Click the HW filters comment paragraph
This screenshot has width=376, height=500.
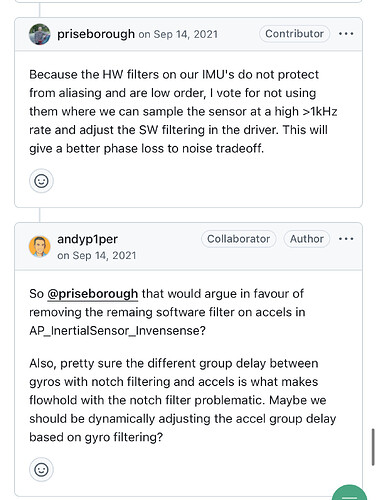click(183, 111)
